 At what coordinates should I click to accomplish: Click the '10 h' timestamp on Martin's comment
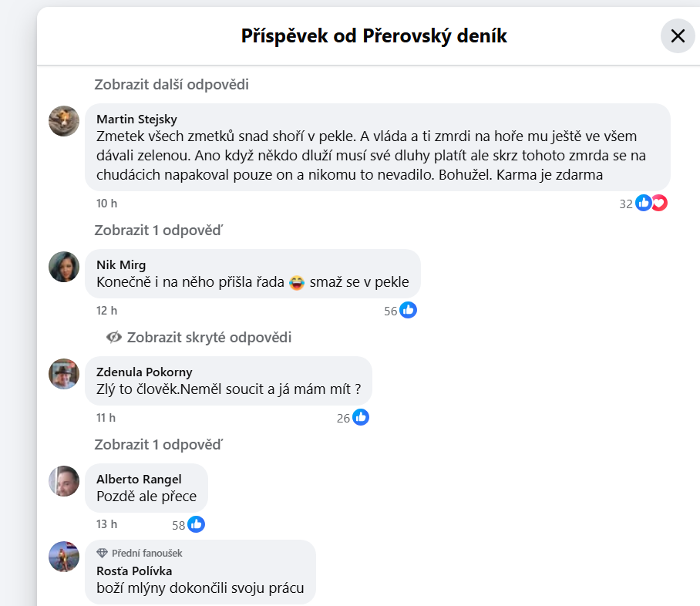pos(106,204)
